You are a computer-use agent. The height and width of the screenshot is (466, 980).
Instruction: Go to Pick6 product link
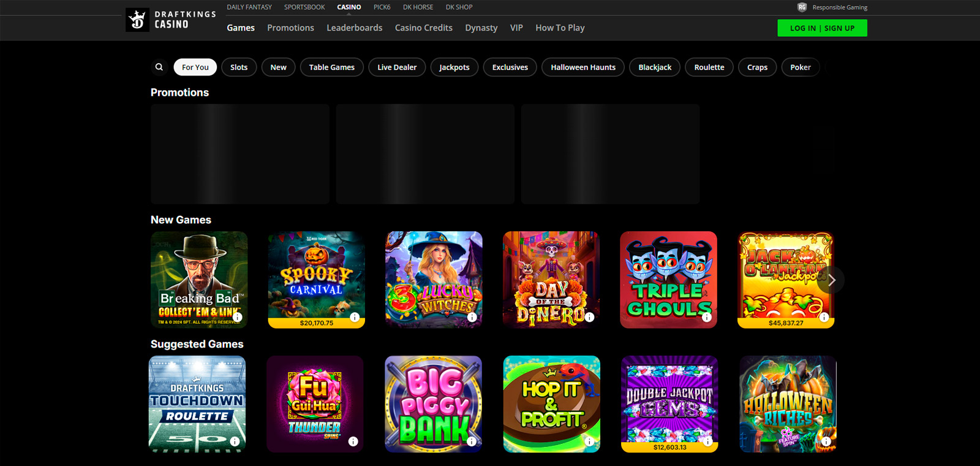click(382, 7)
